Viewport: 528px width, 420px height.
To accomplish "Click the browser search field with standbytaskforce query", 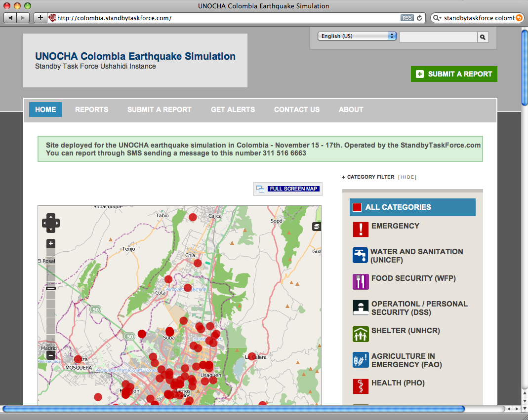I will tap(478, 18).
